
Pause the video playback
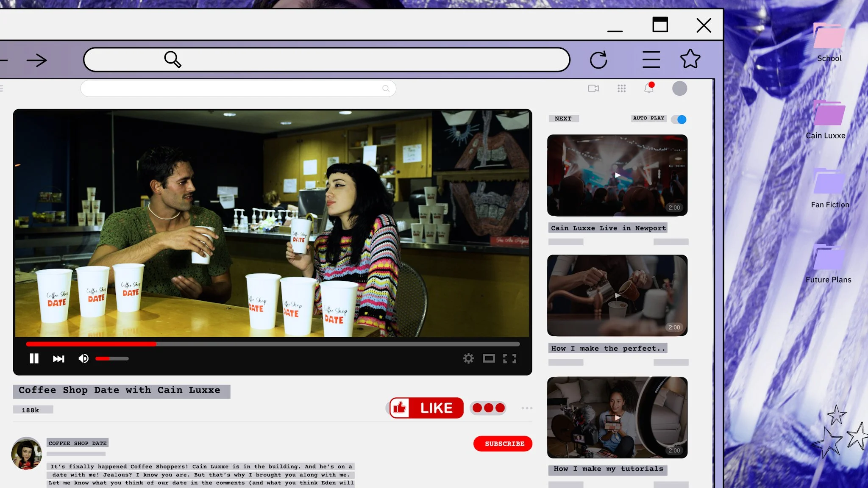tap(34, 359)
